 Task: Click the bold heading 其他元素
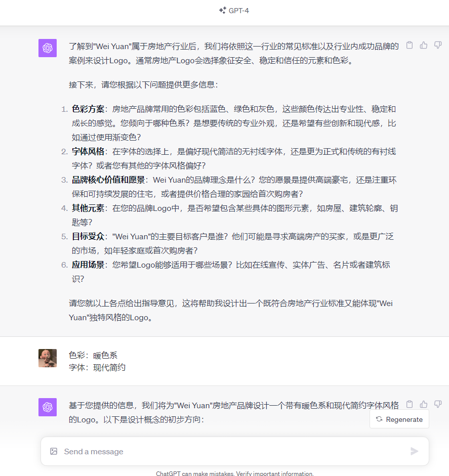click(x=88, y=208)
